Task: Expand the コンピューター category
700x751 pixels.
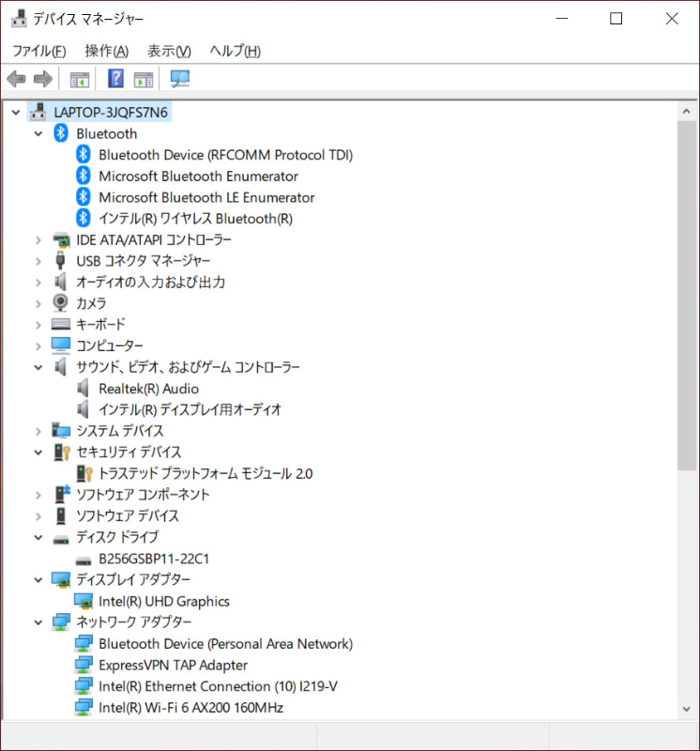Action: point(38,345)
